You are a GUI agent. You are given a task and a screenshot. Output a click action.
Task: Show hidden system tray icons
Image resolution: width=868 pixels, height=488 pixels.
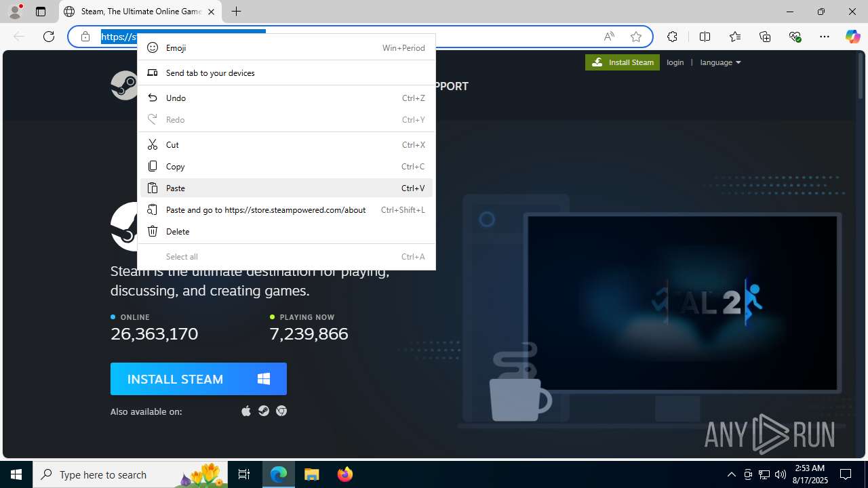point(731,474)
